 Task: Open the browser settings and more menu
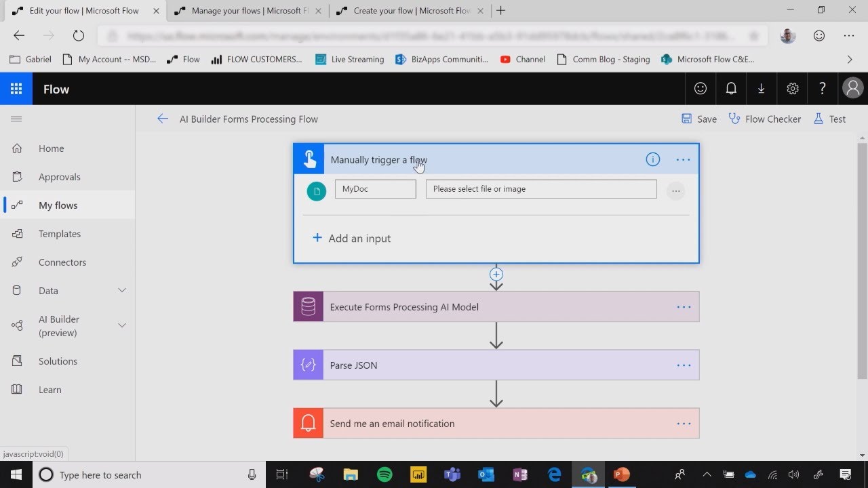tap(849, 36)
